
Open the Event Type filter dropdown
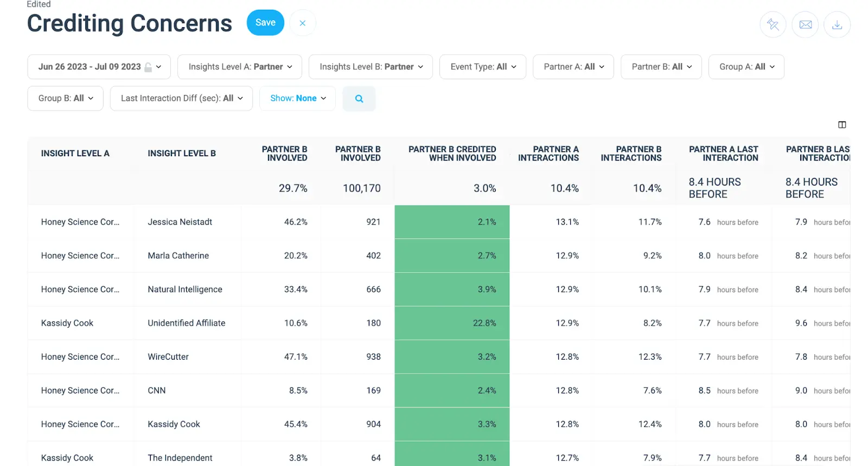(x=482, y=67)
